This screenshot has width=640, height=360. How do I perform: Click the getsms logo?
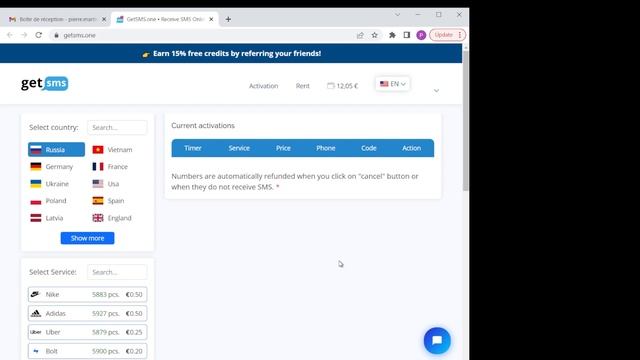pyautogui.click(x=44, y=84)
